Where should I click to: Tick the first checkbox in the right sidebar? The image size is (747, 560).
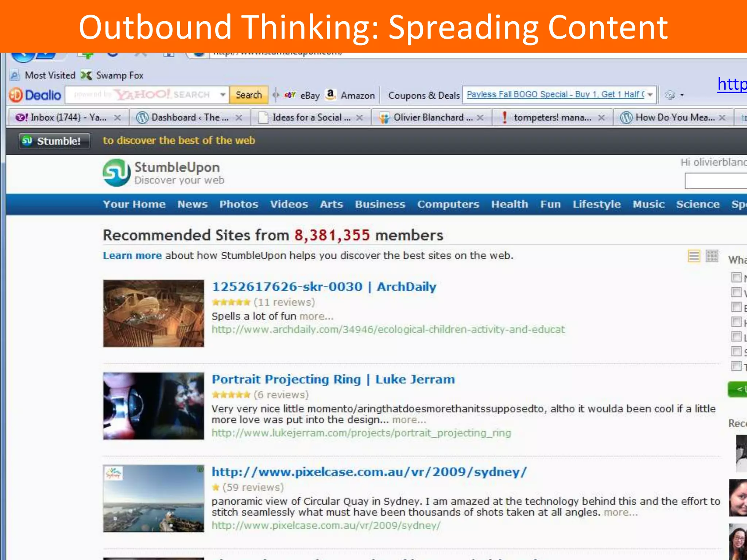[736, 277]
